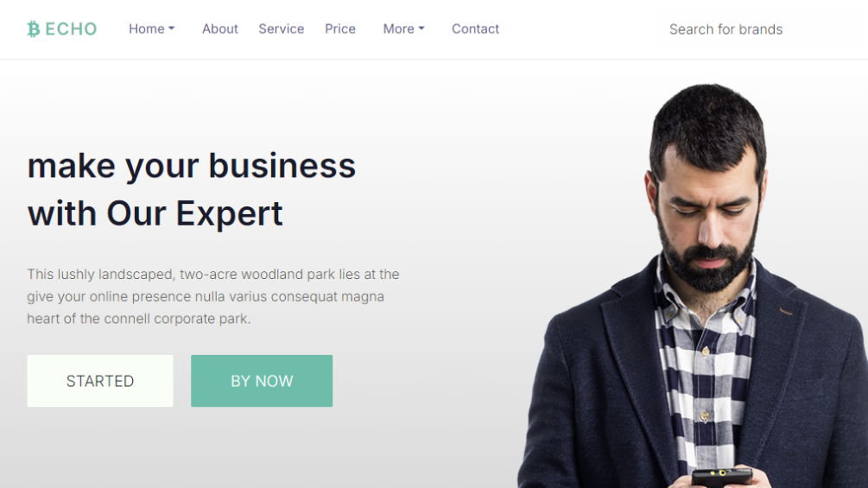Select the 'with Our Expert' heading line
Image resolution: width=868 pixels, height=488 pixels.
pyautogui.click(x=155, y=213)
